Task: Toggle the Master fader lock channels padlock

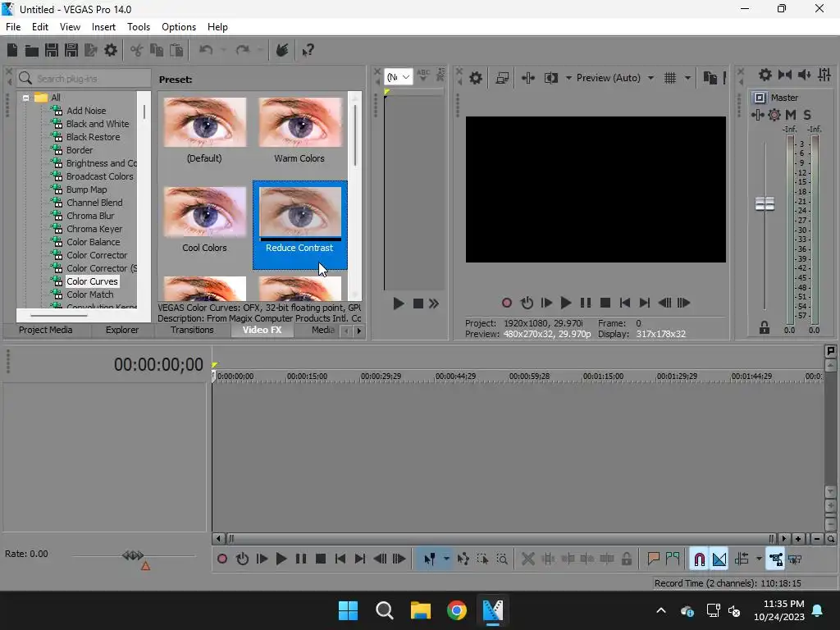Action: coord(765,328)
